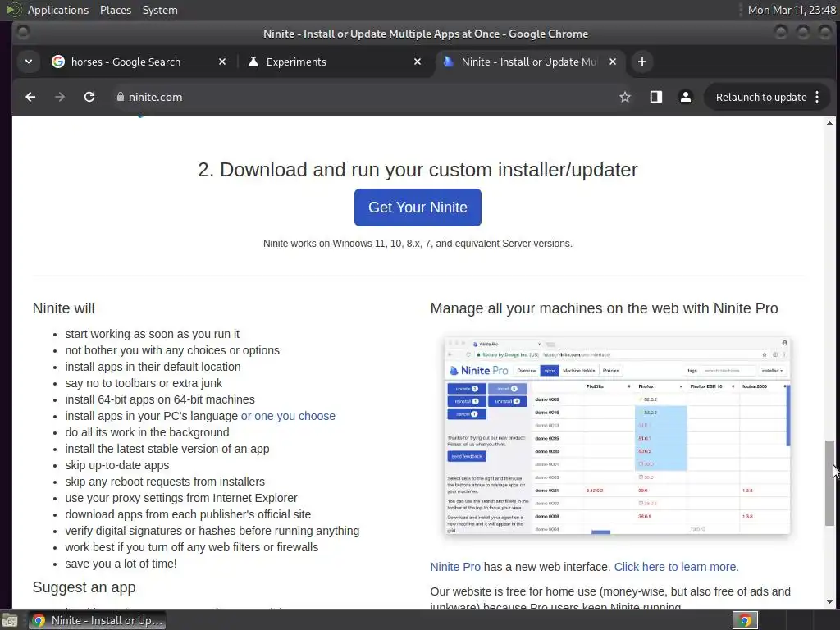
Task: Select the Ninite - Install or Update tab
Action: click(x=527, y=62)
